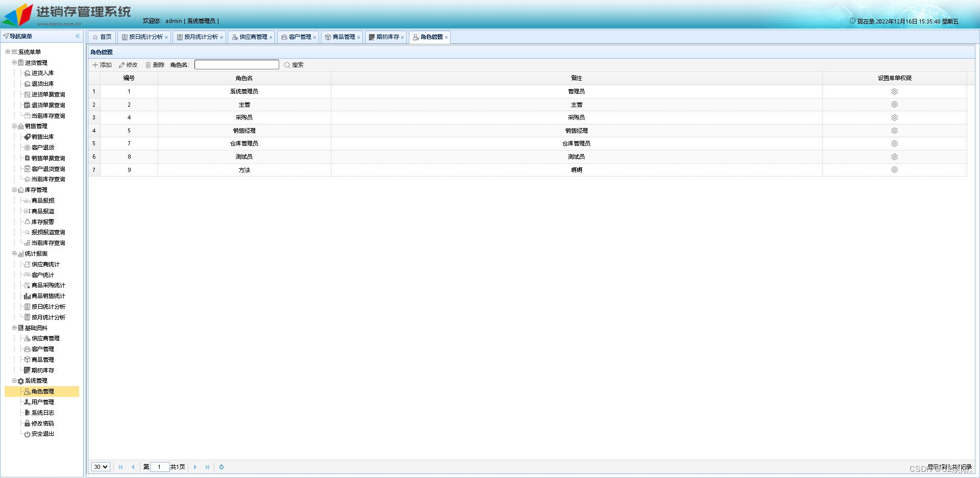Image resolution: width=980 pixels, height=478 pixels.
Task: Open 商品报损 in the sidebar
Action: 42,200
